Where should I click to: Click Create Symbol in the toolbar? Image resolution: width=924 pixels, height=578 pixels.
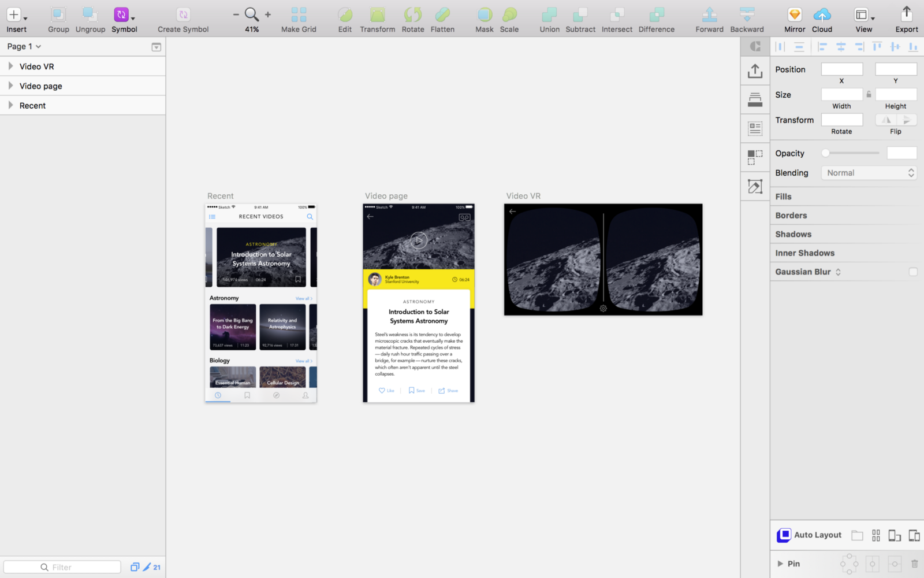point(182,14)
